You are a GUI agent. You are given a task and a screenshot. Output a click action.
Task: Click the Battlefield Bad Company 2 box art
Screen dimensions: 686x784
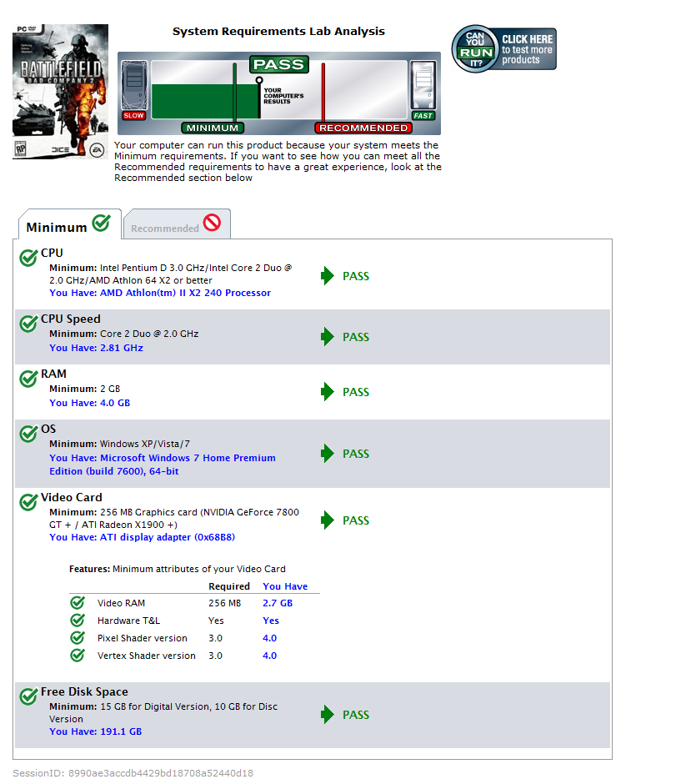click(x=60, y=91)
